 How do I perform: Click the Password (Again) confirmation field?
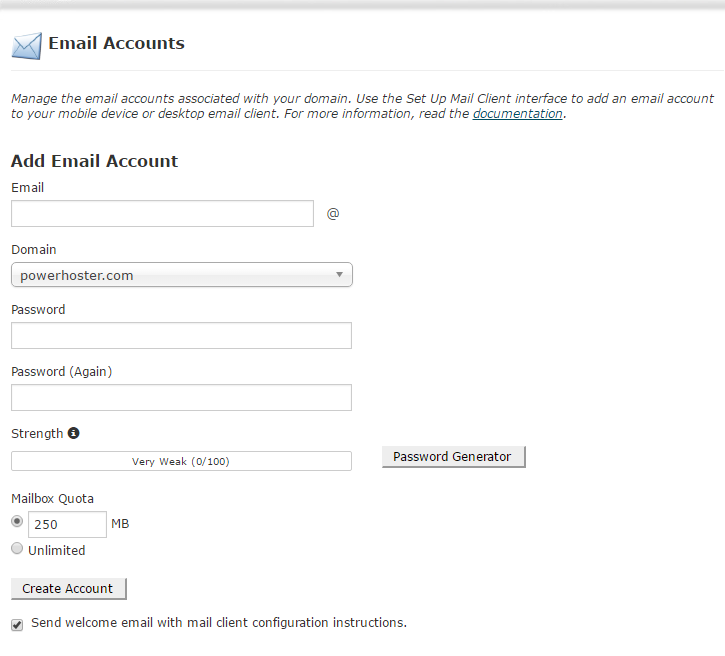click(181, 398)
